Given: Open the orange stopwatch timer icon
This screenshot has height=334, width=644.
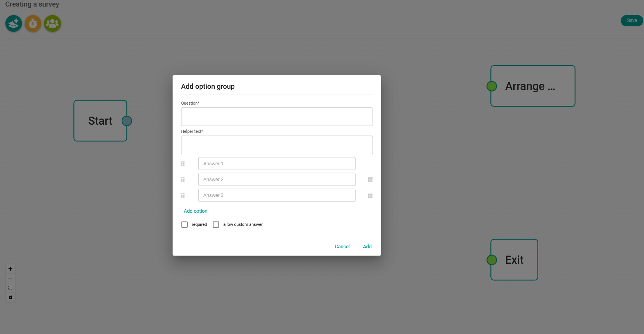Looking at the screenshot, I should click(33, 23).
